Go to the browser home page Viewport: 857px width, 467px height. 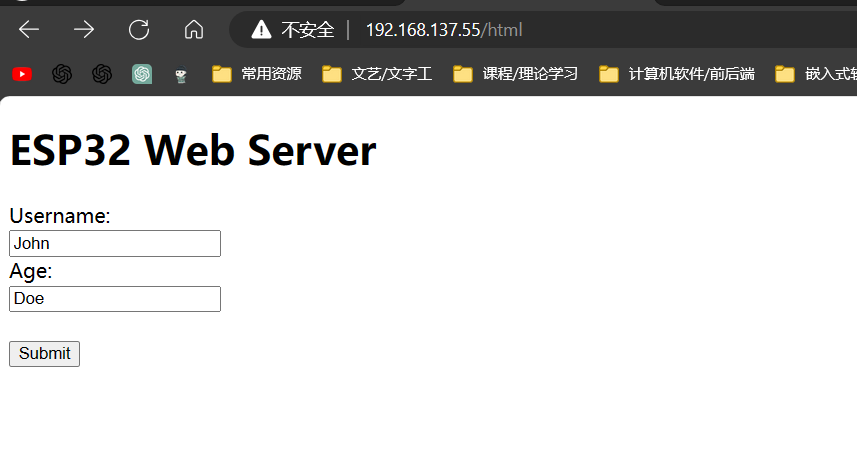coord(194,30)
